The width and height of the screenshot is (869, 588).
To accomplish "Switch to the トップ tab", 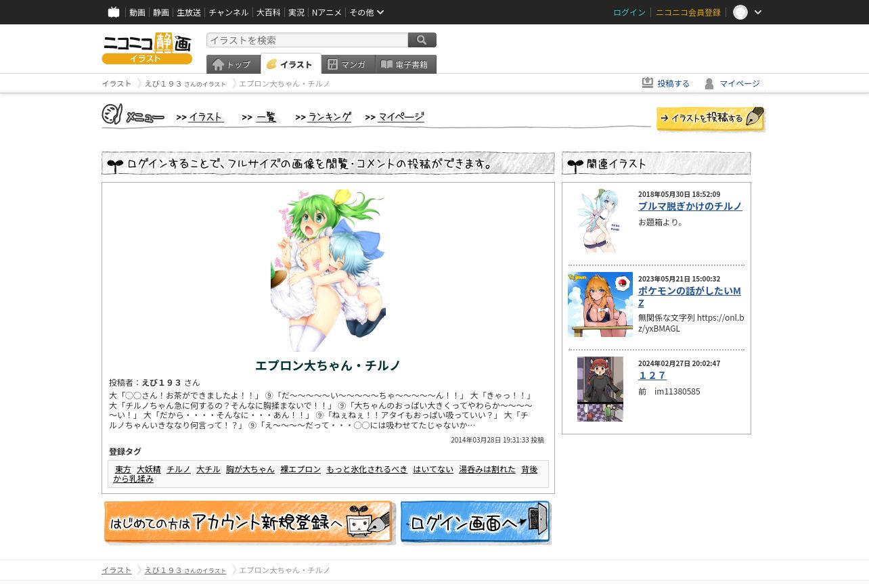I will [x=233, y=64].
